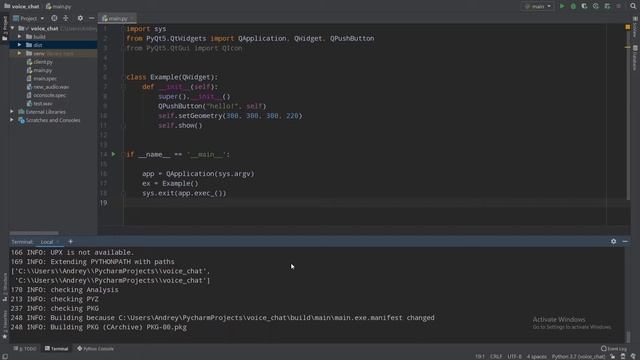This screenshot has width=640, height=360.
Task: Toggle tool window bars icon in the status bar corner
Action: [4, 356]
